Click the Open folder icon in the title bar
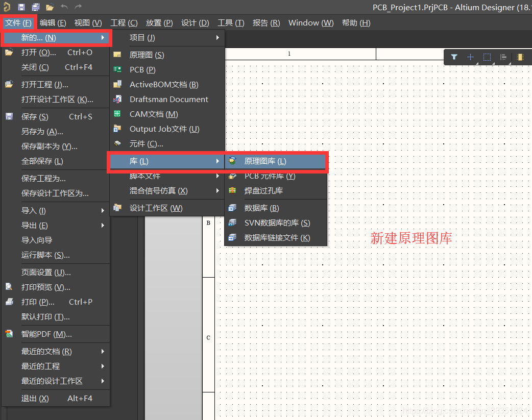 (x=50, y=7)
